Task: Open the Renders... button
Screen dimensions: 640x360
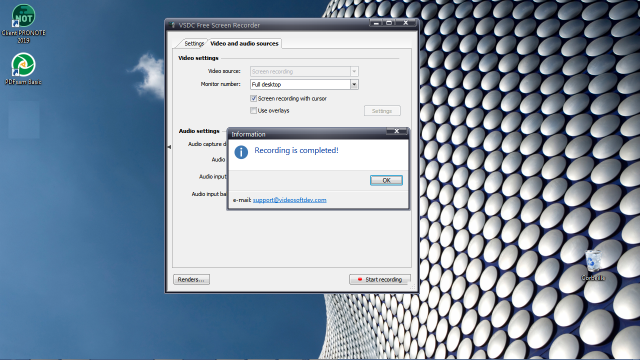Action: click(x=191, y=280)
